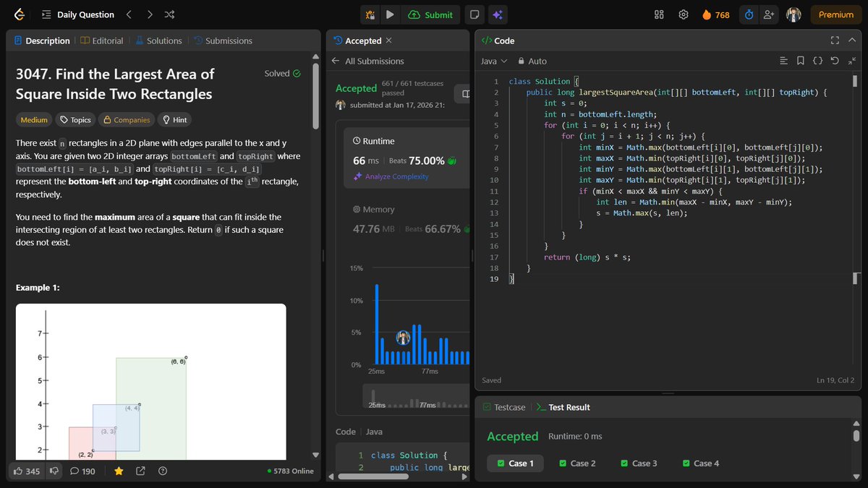868x488 pixels.
Task: Click the tallest 25ms histogram bar
Action: click(377, 324)
